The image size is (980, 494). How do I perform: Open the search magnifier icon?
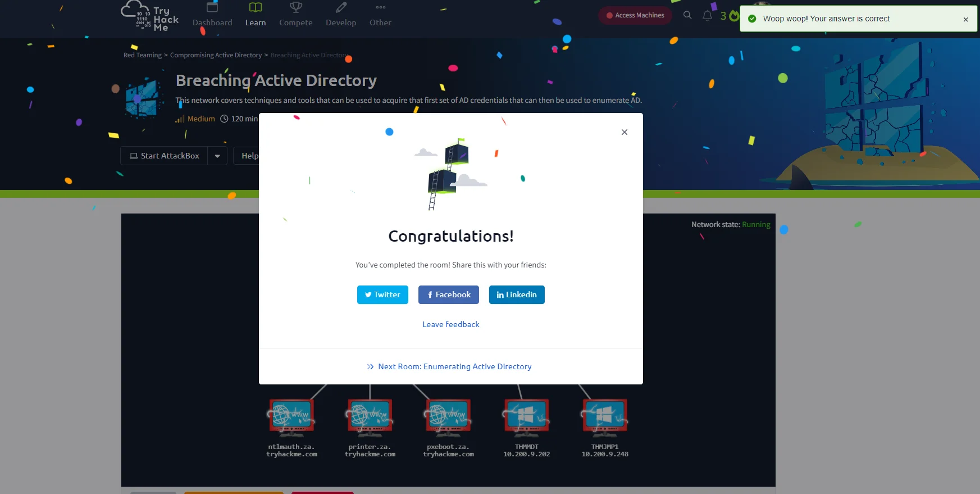pos(687,15)
